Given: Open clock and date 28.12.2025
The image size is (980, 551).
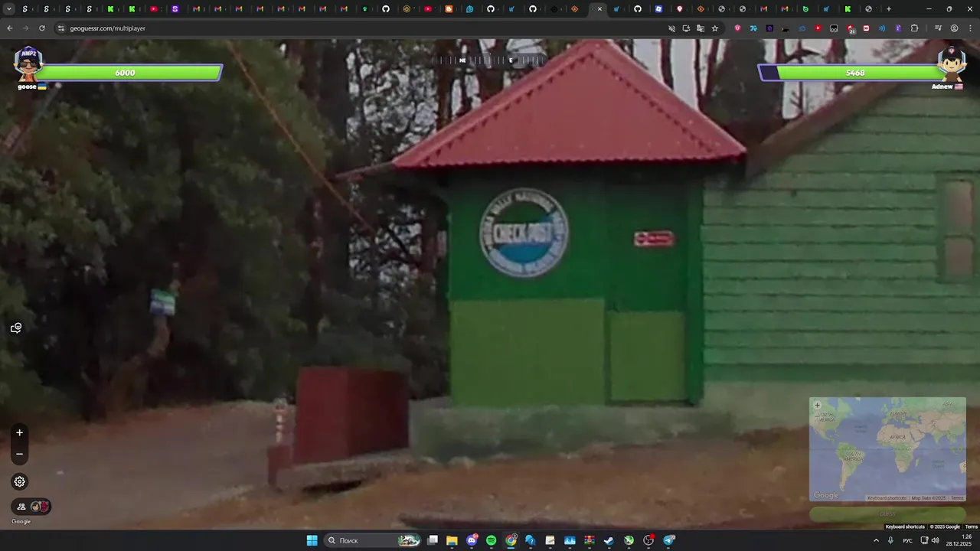Looking at the screenshot, I should pyautogui.click(x=959, y=540).
